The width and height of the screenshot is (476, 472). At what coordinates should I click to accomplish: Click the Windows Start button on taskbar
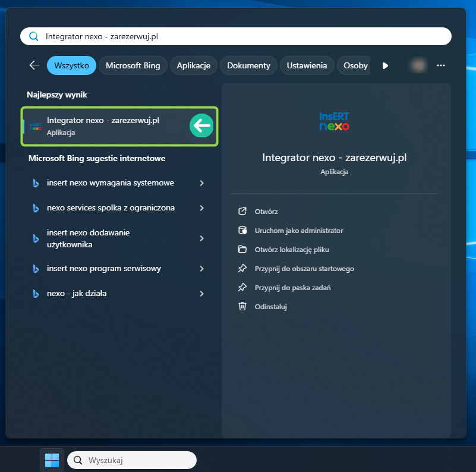[x=52, y=460]
